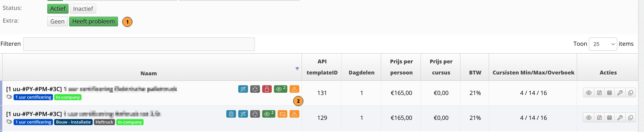Click into the Filteren text field
The width and height of the screenshot is (644, 132).
point(139,44)
